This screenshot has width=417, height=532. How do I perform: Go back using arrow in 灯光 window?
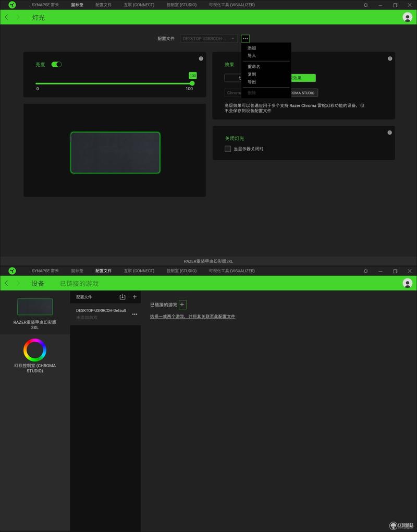pos(6,17)
